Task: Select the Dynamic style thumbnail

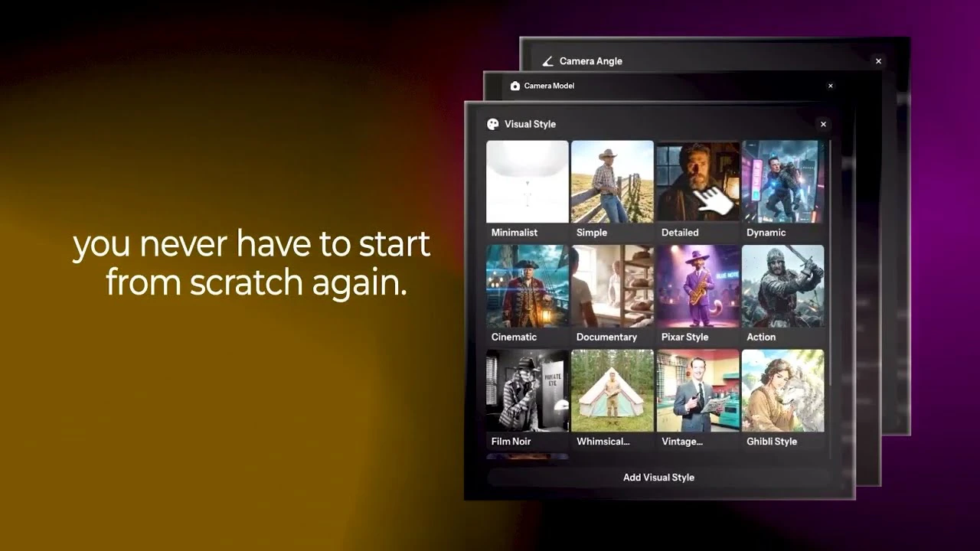Action: tap(783, 181)
